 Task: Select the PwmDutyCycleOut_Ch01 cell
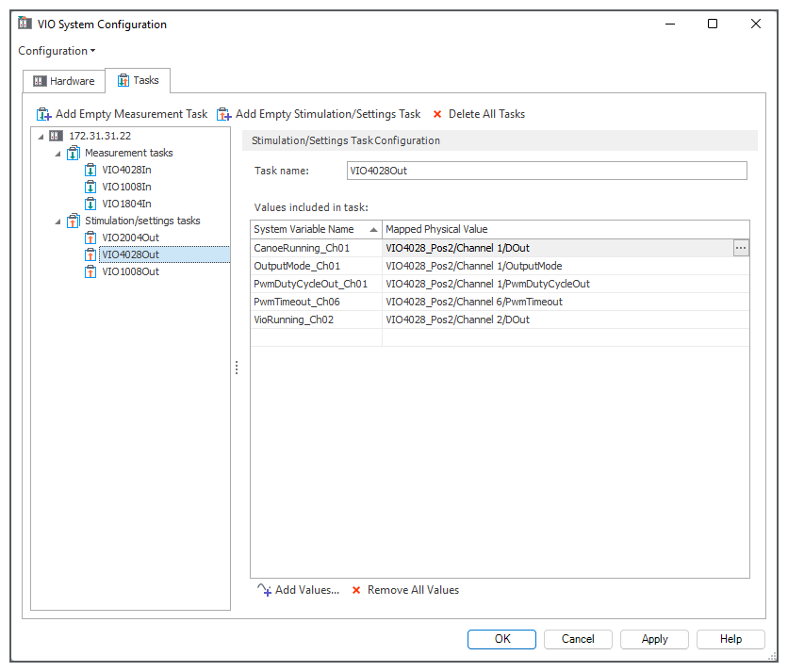316,284
